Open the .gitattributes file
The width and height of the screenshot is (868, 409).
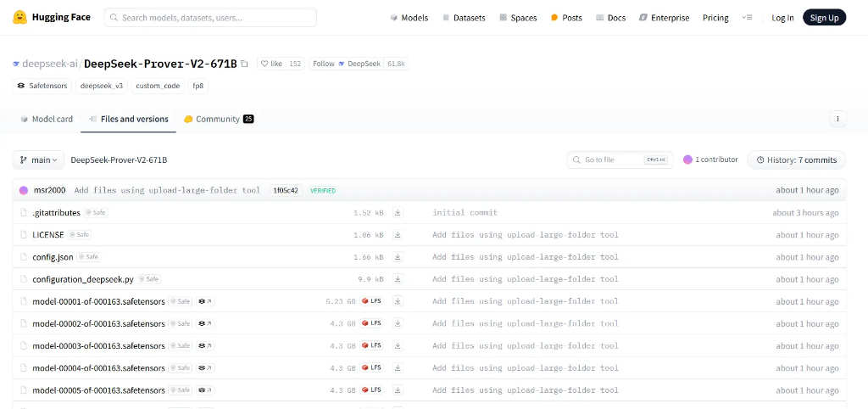[x=57, y=213]
